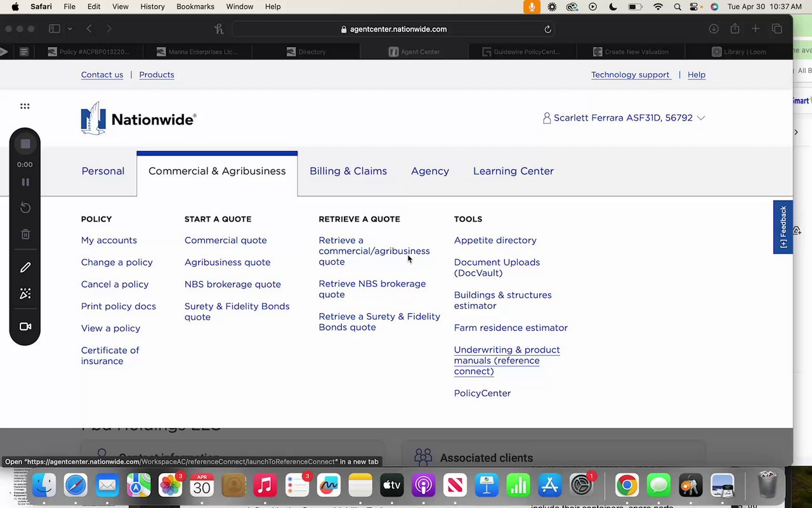Show Safari tab overview

click(x=777, y=29)
